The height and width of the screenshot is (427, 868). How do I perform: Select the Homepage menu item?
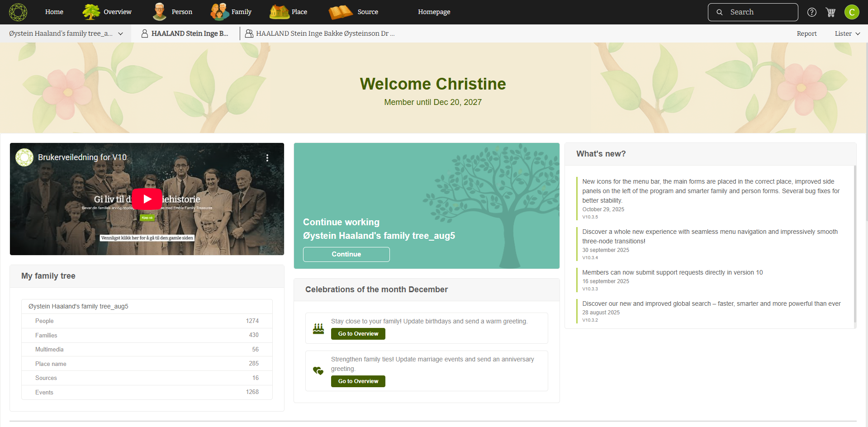pyautogui.click(x=434, y=12)
